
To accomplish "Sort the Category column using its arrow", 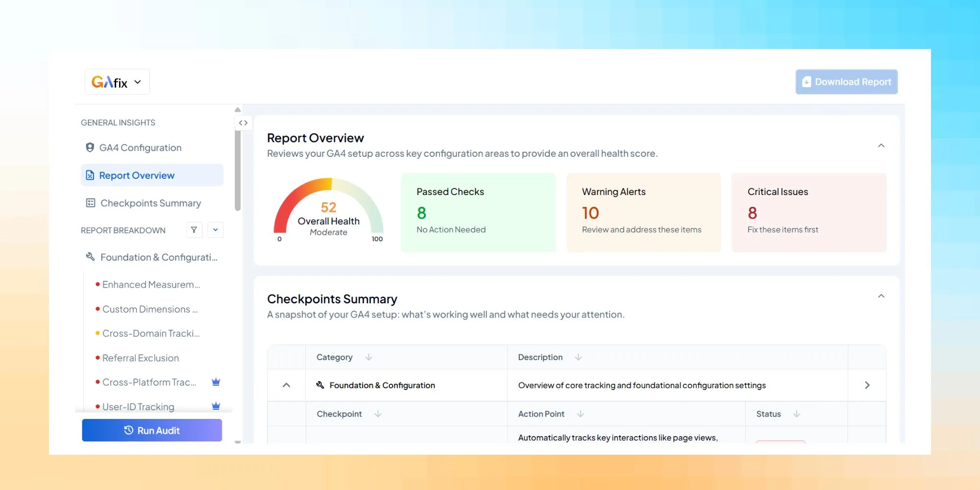I will click(x=368, y=357).
